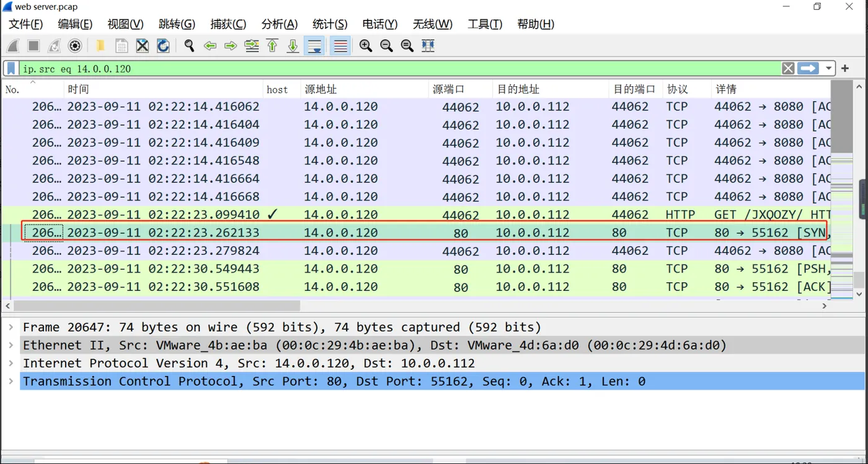Image resolution: width=868 pixels, height=464 pixels.
Task: Sort by the 详情 column header
Action: [771, 89]
